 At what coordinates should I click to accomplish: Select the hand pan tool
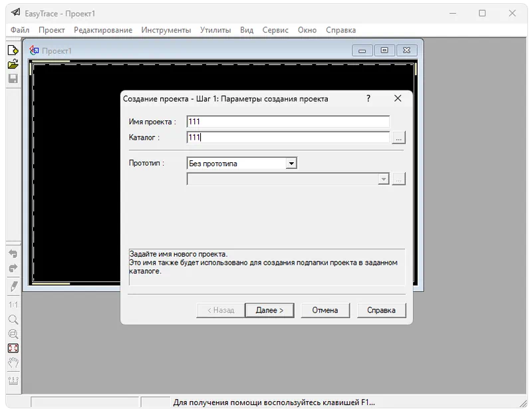click(13, 363)
